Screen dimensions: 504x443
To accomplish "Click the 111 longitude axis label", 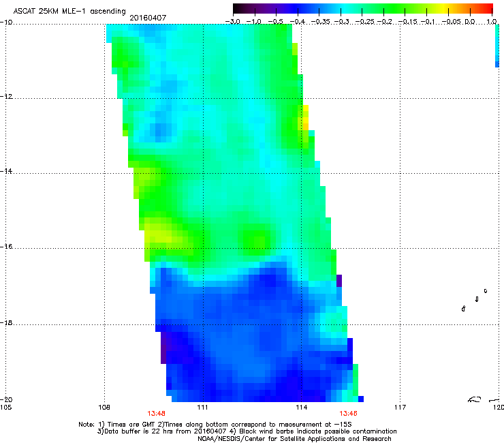I will (x=202, y=408).
